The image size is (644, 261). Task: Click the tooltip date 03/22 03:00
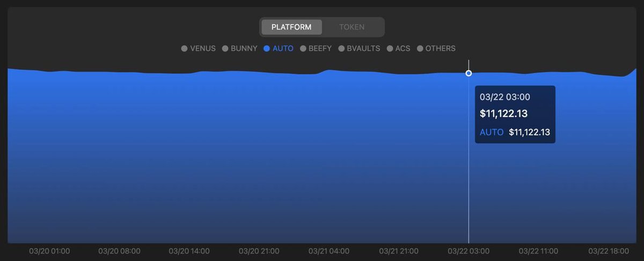505,97
